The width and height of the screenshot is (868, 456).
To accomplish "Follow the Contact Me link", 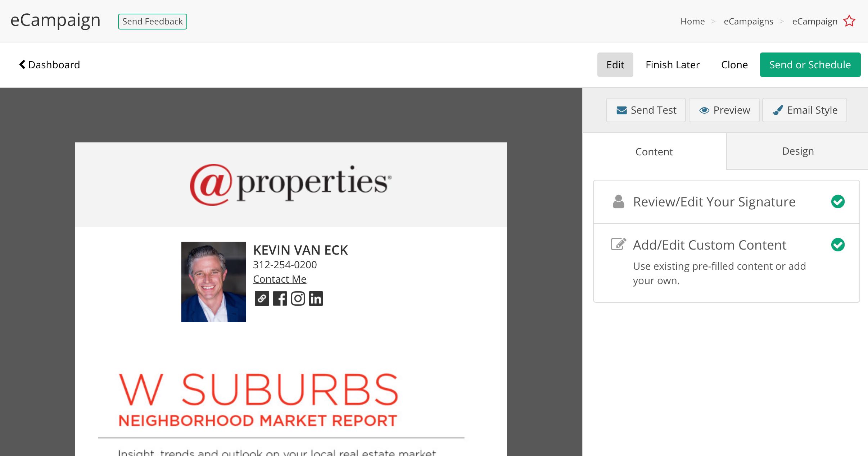I will [280, 279].
